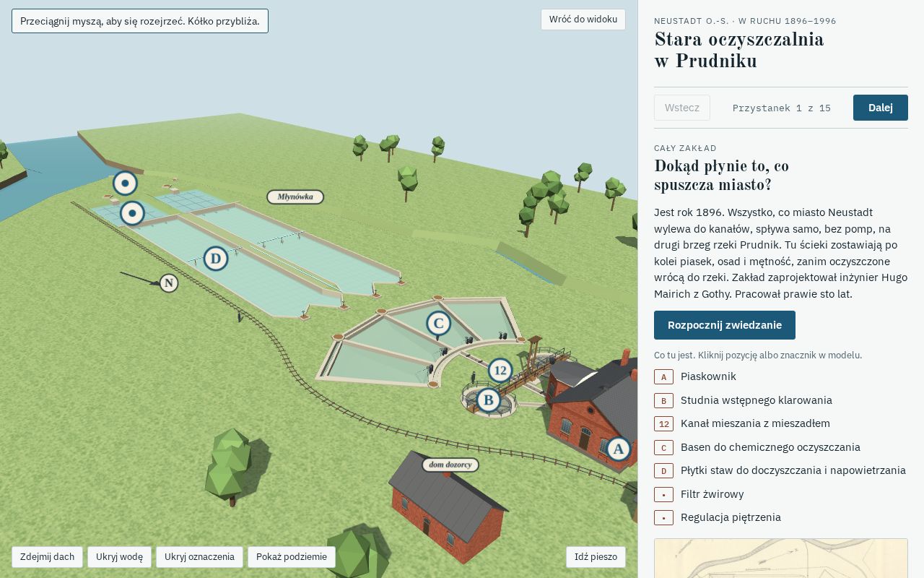Click marker A on the brick building
This screenshot has height=578, width=924.
tap(617, 449)
